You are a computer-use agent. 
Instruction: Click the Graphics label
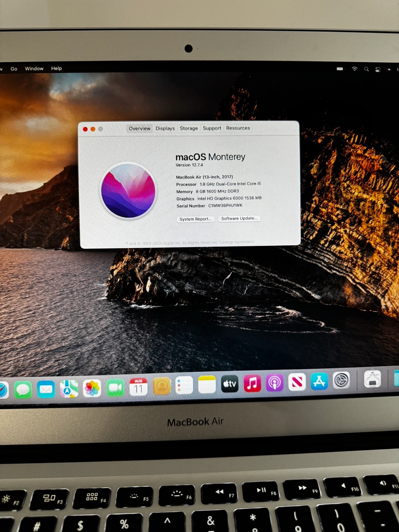point(185,199)
